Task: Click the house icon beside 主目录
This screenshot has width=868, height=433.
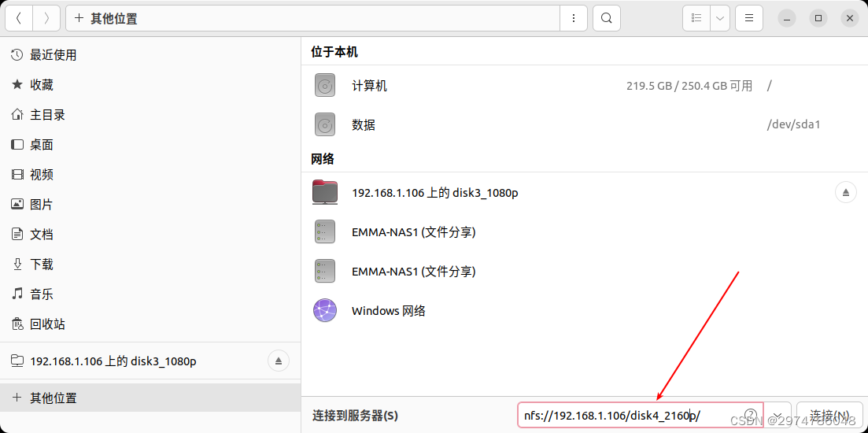Action: tap(17, 115)
